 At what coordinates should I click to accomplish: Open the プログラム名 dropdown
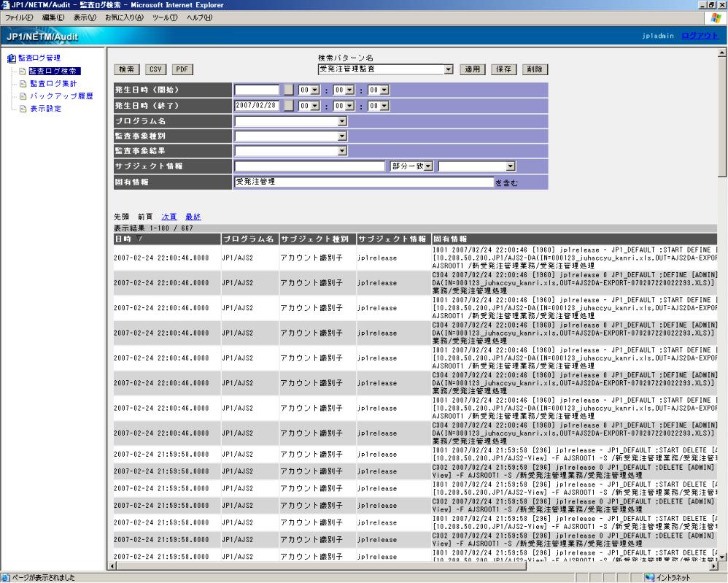tap(341, 120)
